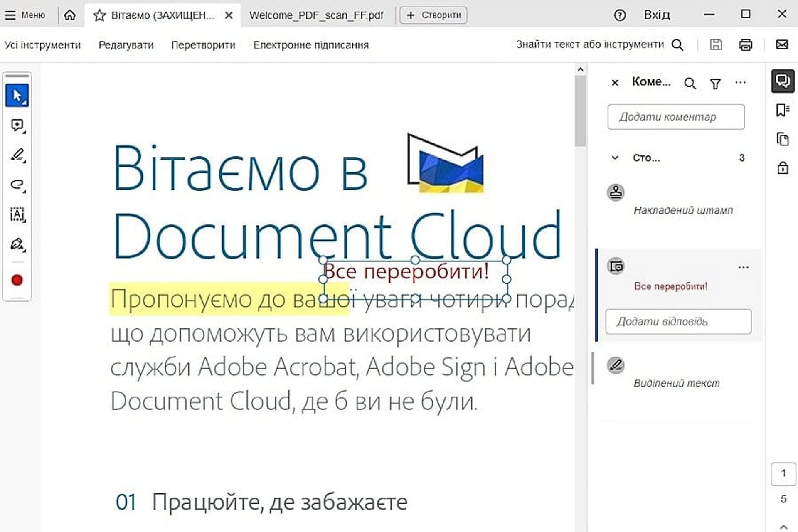Click the document scroll up arrow
Screen dimensions: 798x532
[581, 70]
